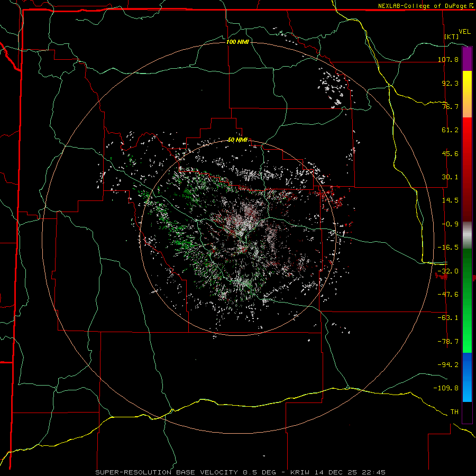
Task: Click the -0.9 legend value
Action: [x=450, y=224]
